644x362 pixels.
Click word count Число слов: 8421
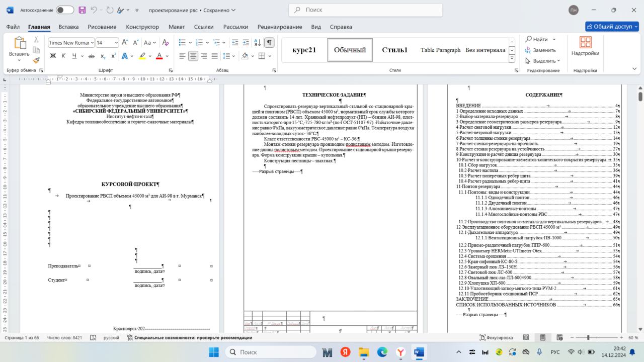63,338
